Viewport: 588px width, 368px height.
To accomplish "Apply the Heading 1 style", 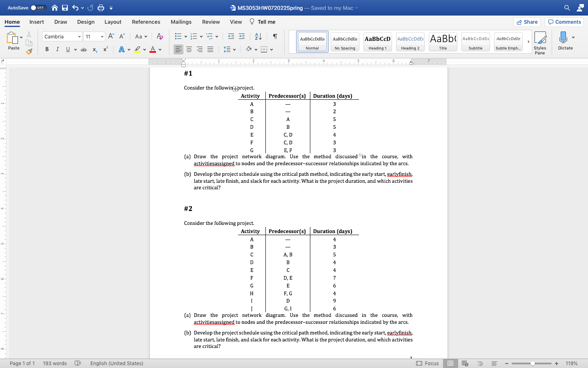I will [378, 42].
